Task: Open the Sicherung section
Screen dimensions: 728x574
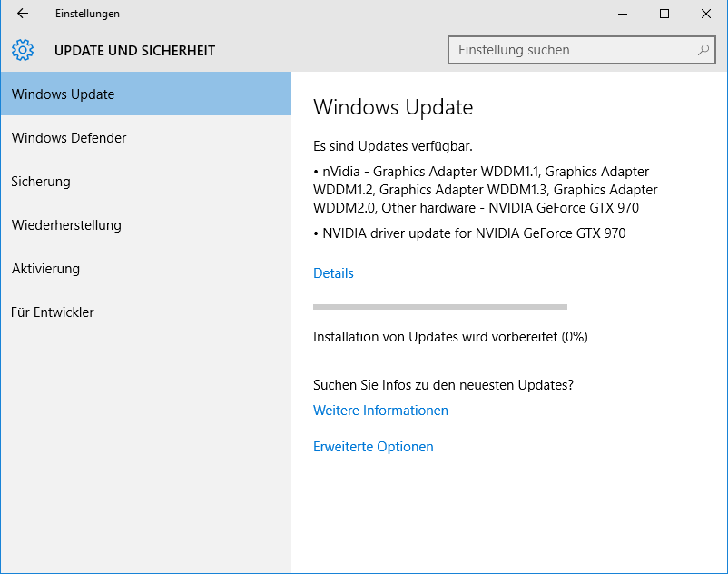Action: pyautogui.click(x=146, y=182)
